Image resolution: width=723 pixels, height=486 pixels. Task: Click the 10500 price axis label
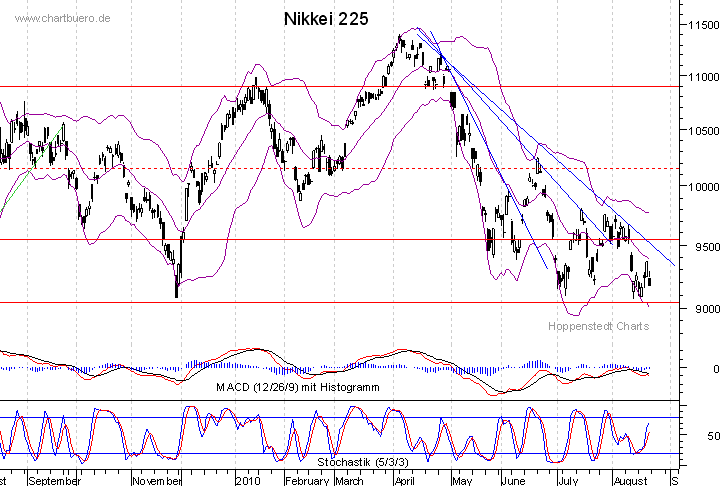point(704,131)
